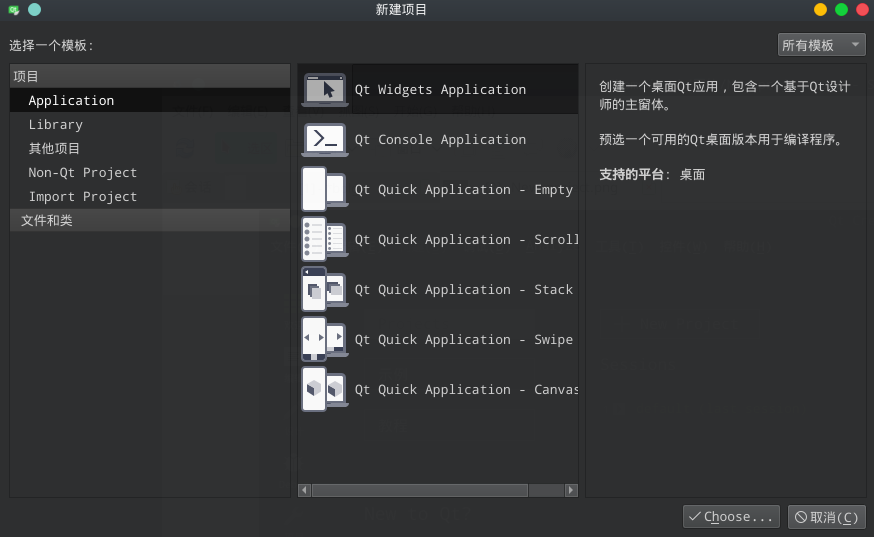Click the 文件和类 section header

46,221
